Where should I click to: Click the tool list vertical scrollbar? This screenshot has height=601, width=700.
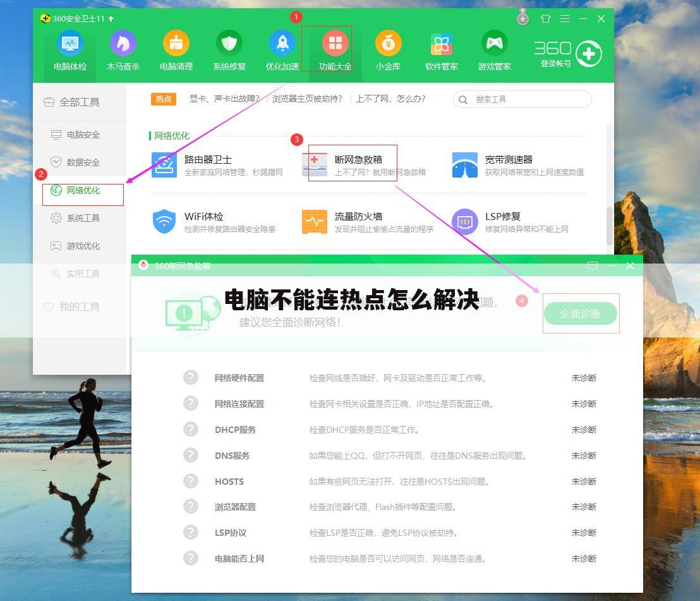point(610,226)
